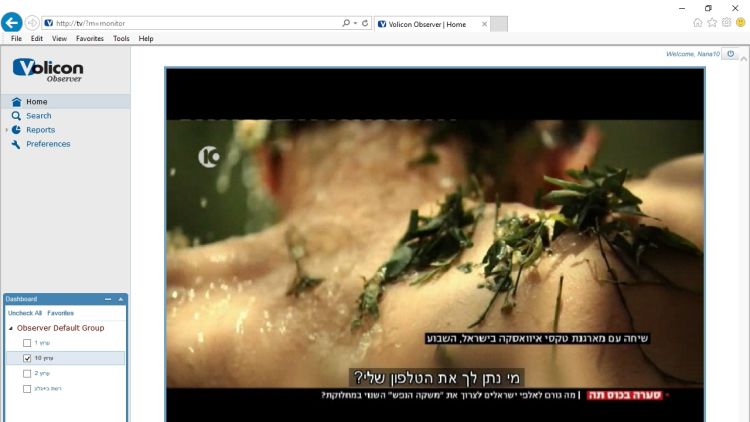750x422 pixels.
Task: Click the Volicon Observer logo
Action: pos(48,69)
